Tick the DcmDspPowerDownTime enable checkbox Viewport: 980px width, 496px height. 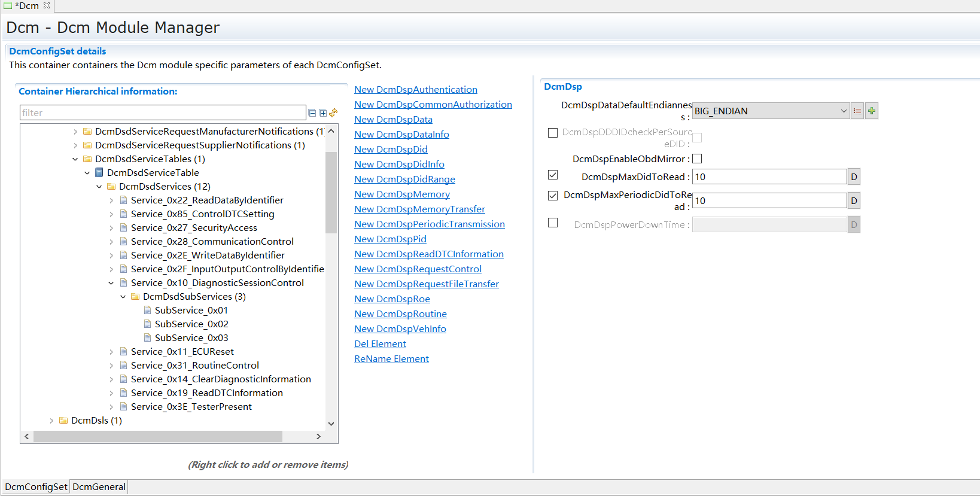tap(553, 223)
